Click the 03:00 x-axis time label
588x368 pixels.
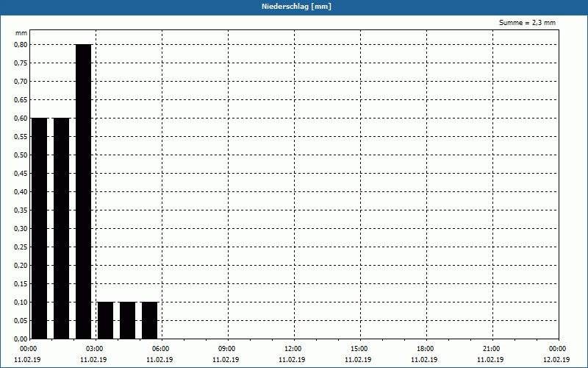(94, 349)
